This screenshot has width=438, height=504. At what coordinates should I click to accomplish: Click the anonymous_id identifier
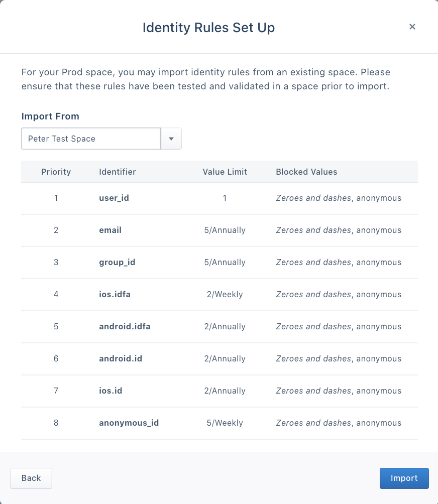129,423
